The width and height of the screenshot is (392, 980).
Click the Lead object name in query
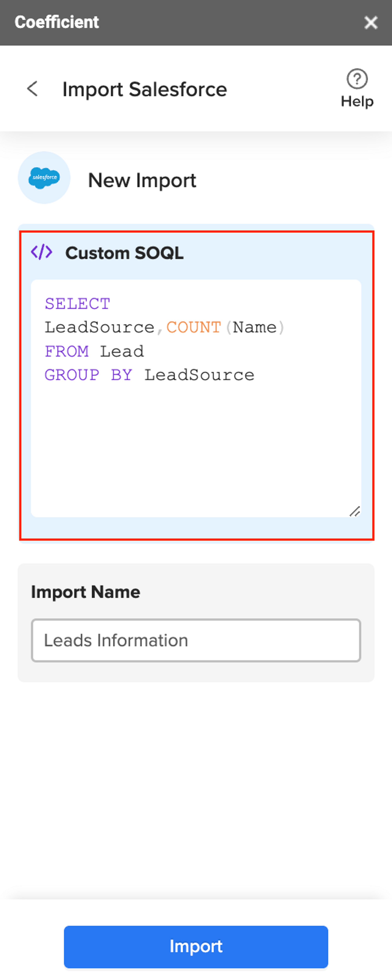tap(122, 352)
